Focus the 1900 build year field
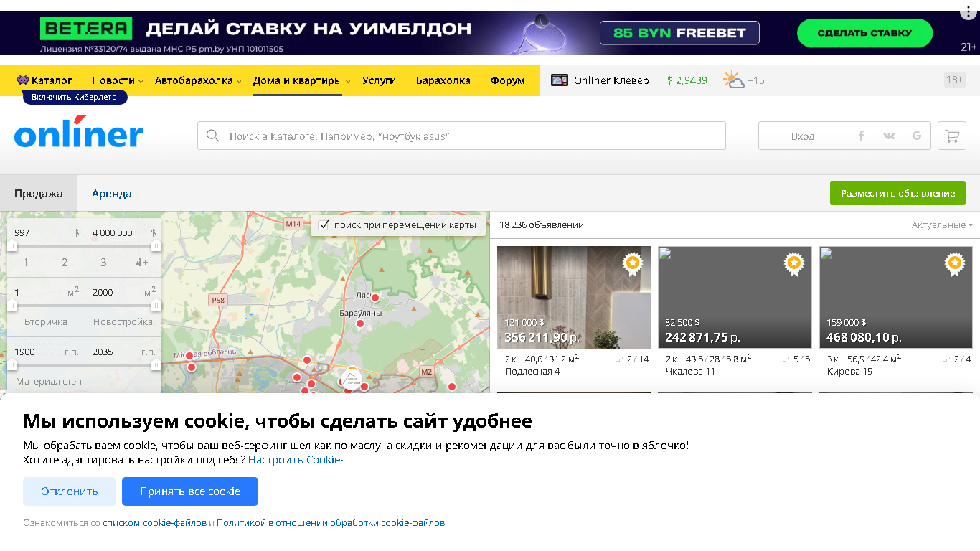Viewport: 980px width, 551px height. click(46, 352)
